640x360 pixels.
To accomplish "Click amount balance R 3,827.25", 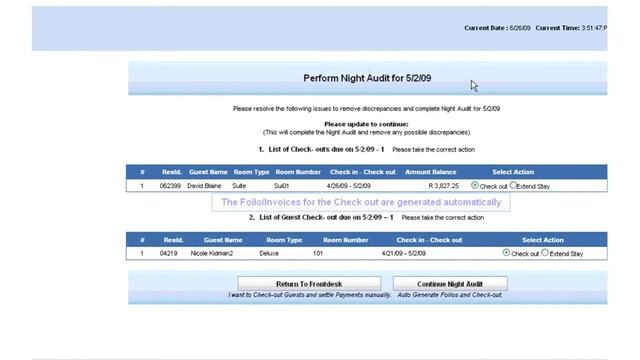I will click(x=444, y=186).
